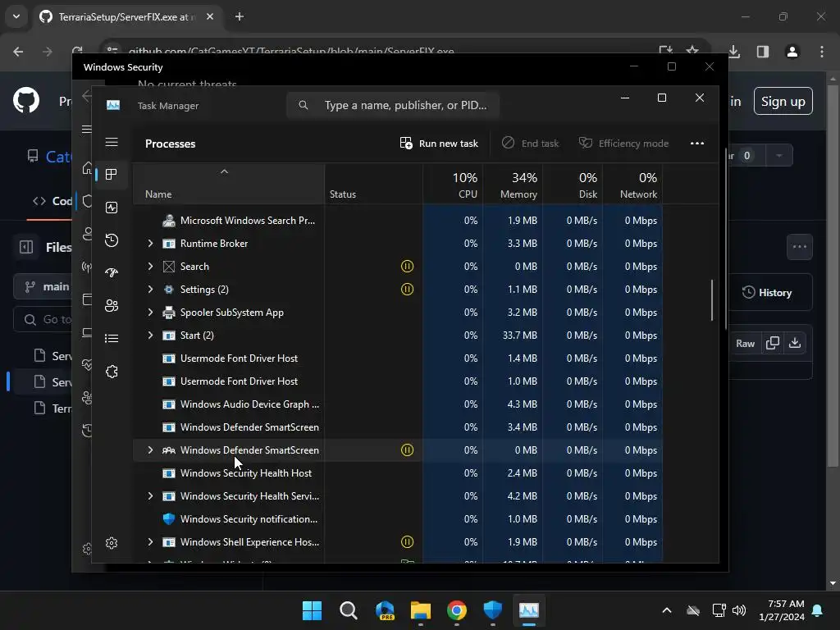
Task: Open the Chrome profile avatar icon
Action: coord(792,52)
